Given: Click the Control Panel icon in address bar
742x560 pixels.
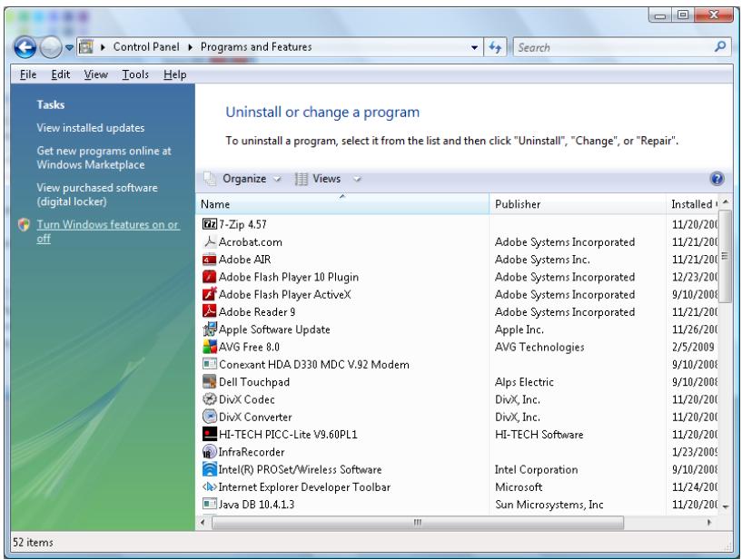Looking at the screenshot, I should click(x=86, y=47).
